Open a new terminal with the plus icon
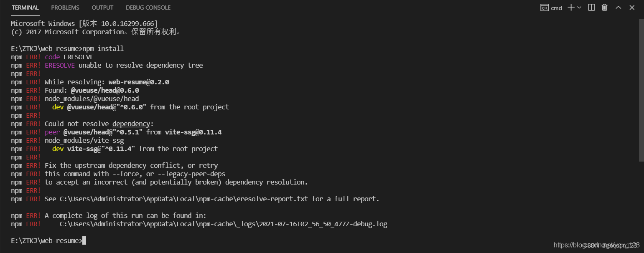This screenshot has height=253, width=644. coord(570,7)
